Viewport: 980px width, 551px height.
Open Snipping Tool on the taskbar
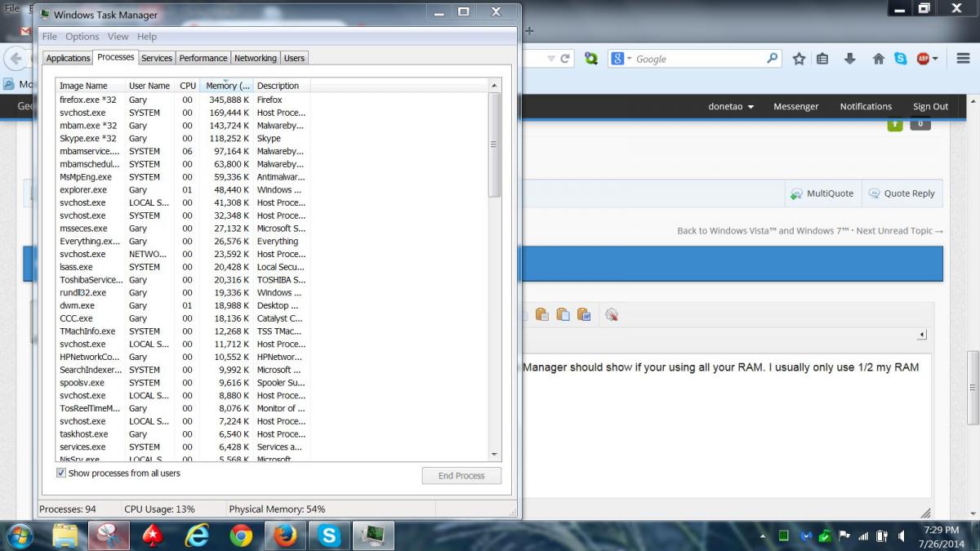tap(109, 535)
